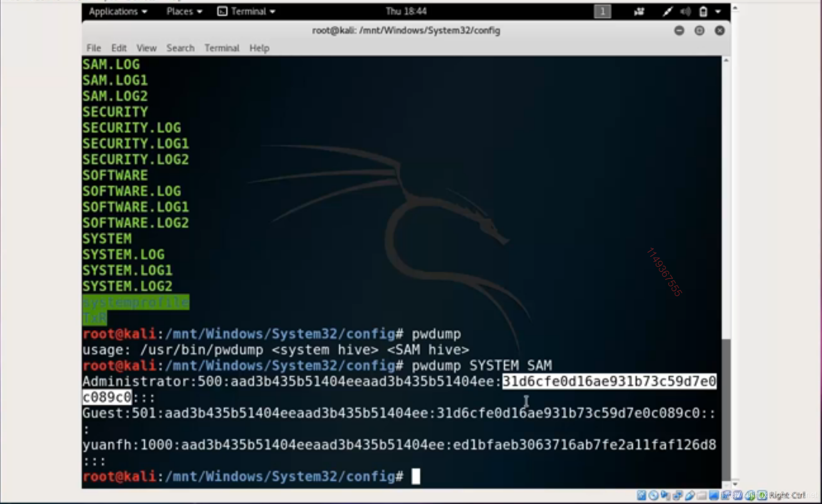
Task: Open the Search menu
Action: click(x=181, y=48)
